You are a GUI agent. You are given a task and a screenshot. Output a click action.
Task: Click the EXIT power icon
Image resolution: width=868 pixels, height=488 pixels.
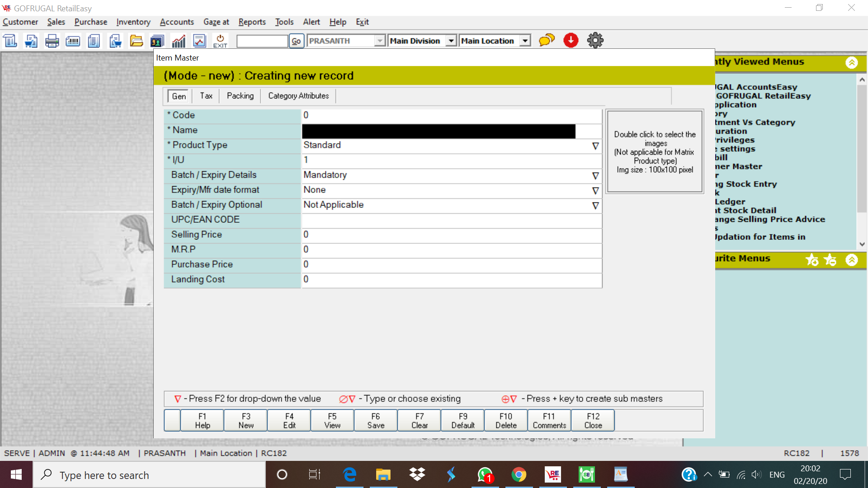click(x=220, y=41)
